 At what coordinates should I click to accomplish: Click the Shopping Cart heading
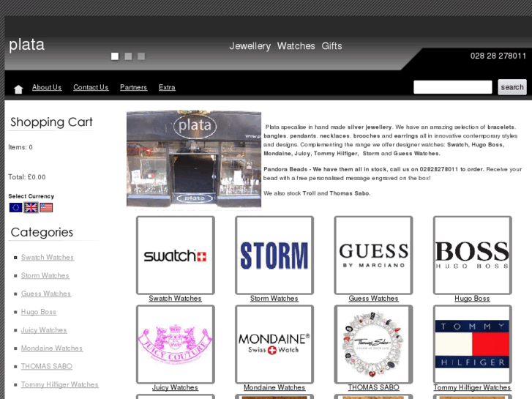pyautogui.click(x=51, y=122)
